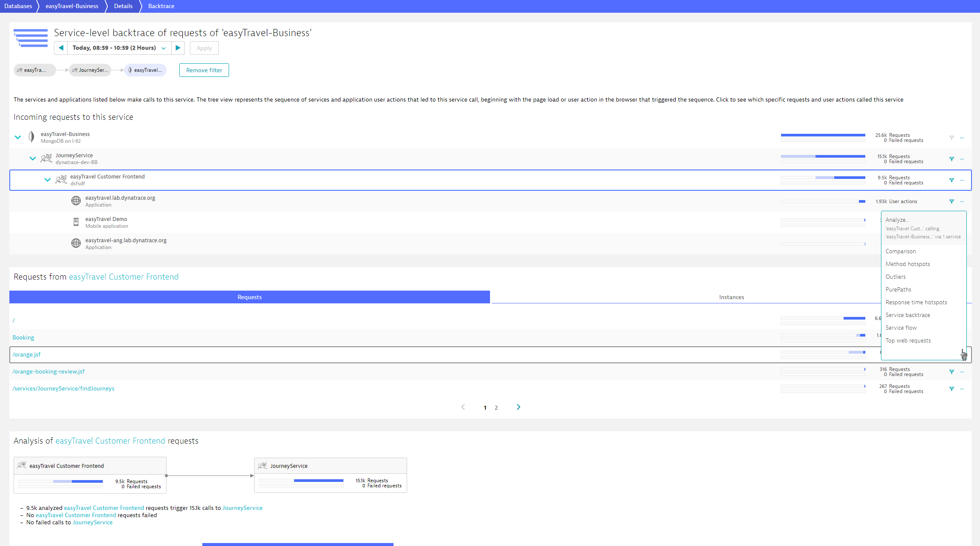Click the service backtrace header icon

31,38
